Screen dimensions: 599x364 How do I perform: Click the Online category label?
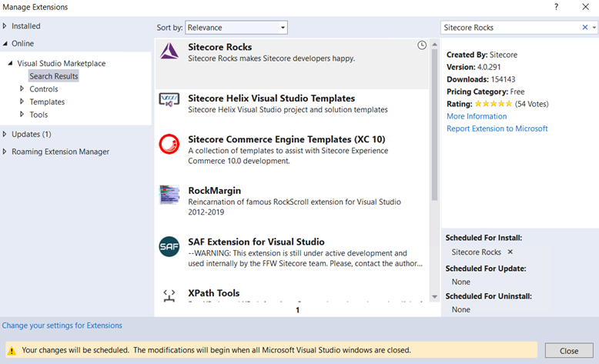22,44
